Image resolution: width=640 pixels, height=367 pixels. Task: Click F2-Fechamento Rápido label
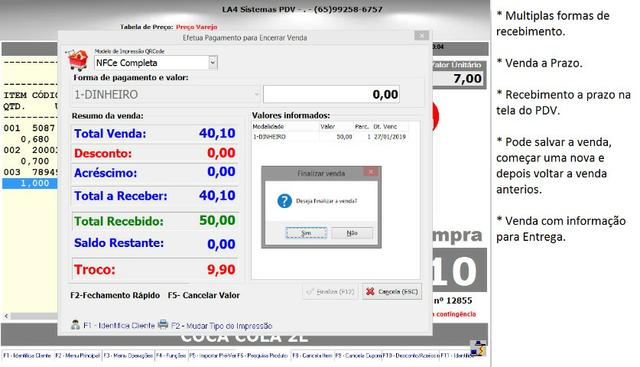click(115, 295)
